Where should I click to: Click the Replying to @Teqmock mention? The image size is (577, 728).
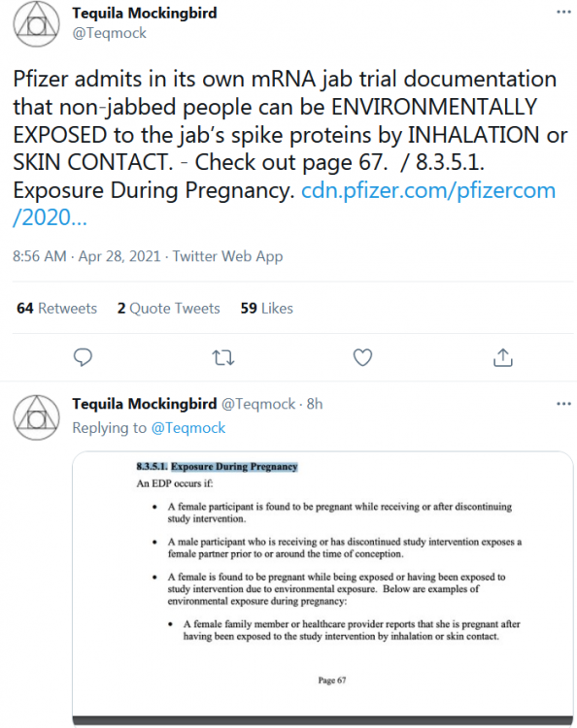[x=188, y=428]
